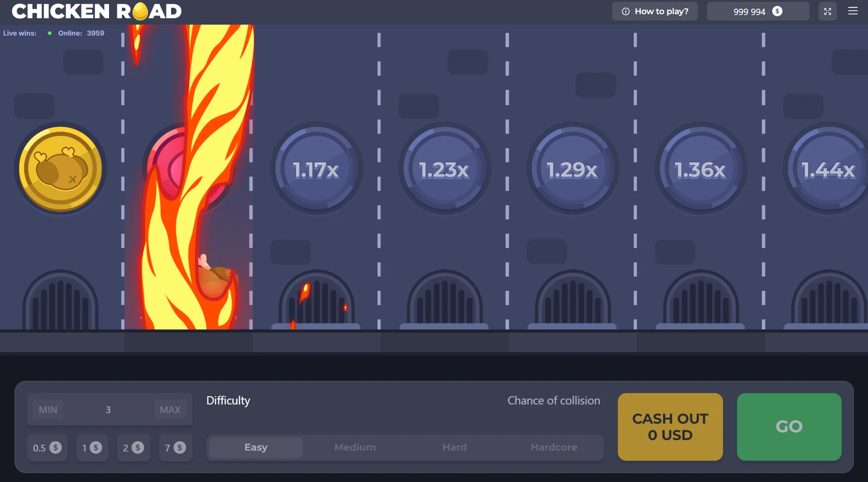Toggle fullscreen mode icon
Image resolution: width=868 pixels, height=482 pixels.
click(x=827, y=11)
